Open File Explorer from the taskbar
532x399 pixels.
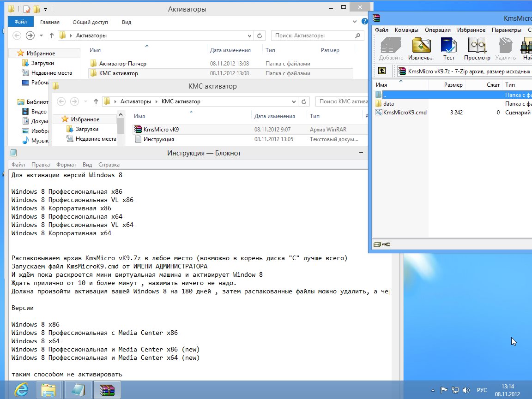point(48,390)
